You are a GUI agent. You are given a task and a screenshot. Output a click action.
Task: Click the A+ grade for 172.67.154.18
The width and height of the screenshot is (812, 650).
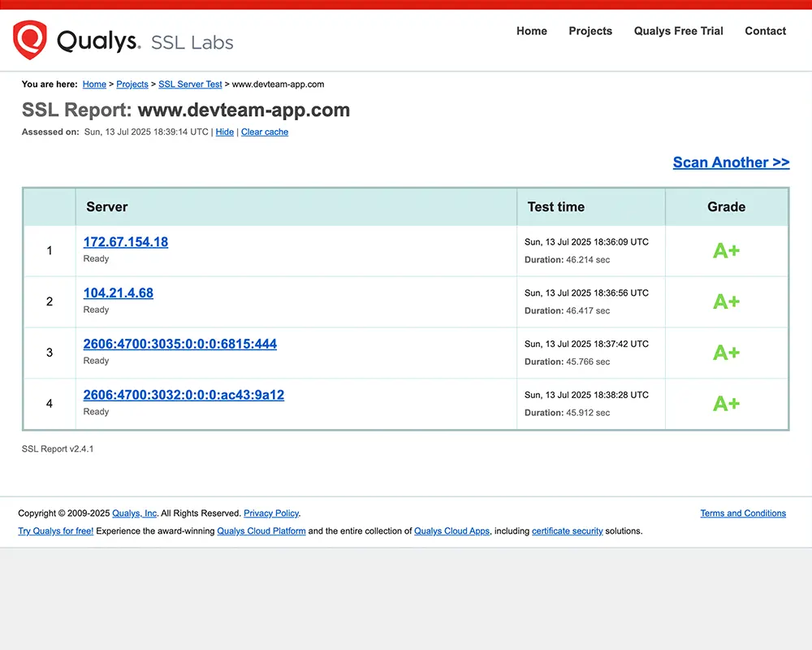pos(726,251)
